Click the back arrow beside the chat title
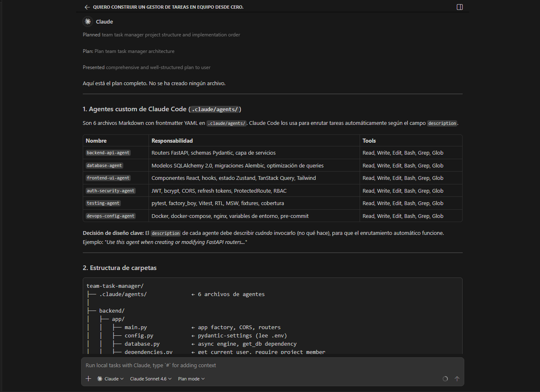The image size is (540, 392). pos(87,7)
